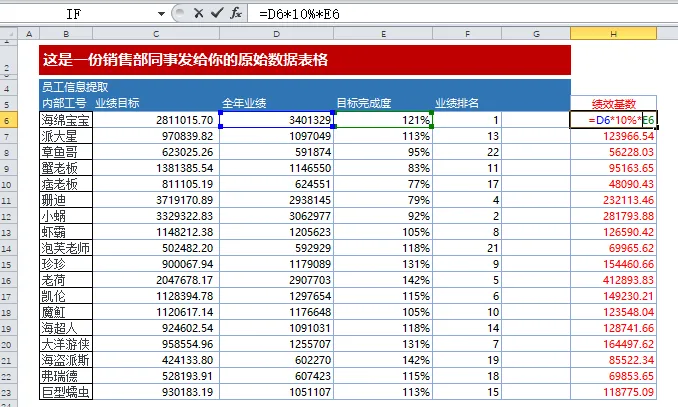Click annual sales cell 1097049
The width and height of the screenshot is (678, 407).
(x=276, y=136)
